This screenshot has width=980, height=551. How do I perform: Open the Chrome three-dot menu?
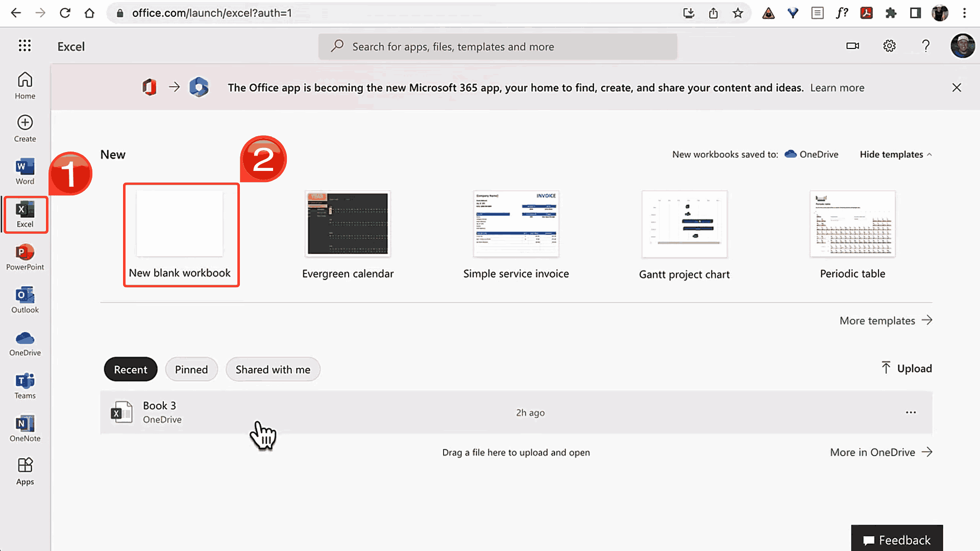tap(965, 13)
